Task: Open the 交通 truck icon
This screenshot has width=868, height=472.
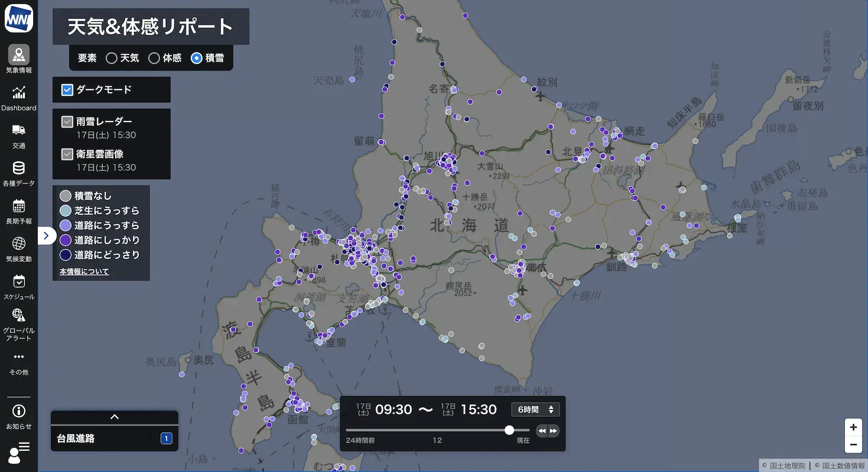Action: [x=19, y=130]
